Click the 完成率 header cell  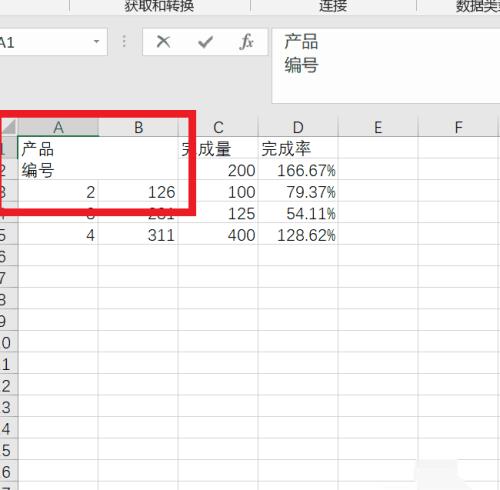point(298,147)
